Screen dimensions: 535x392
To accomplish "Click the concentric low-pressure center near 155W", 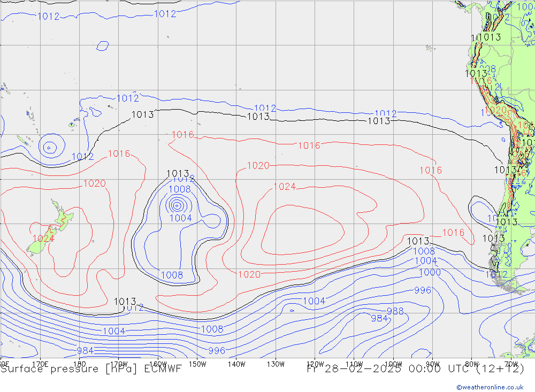I will (x=177, y=205).
